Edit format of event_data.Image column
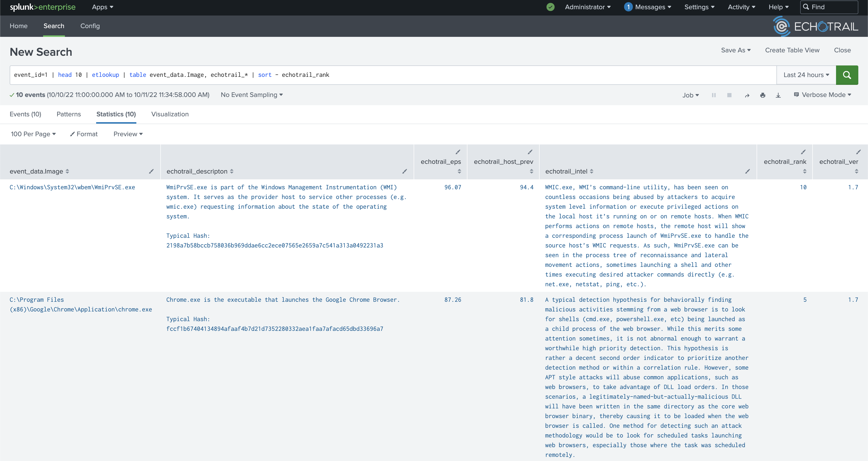Screen dimensions: 868x461 pyautogui.click(x=151, y=171)
